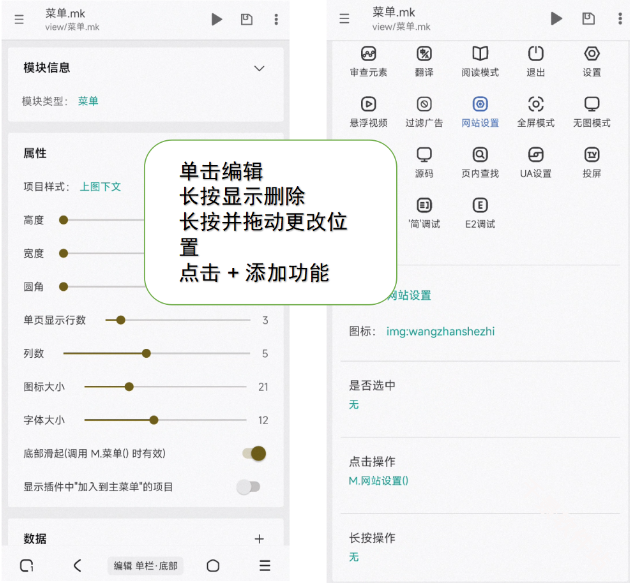Adjust the 圆角 slider handle
630x584 pixels.
pyautogui.click(x=63, y=286)
